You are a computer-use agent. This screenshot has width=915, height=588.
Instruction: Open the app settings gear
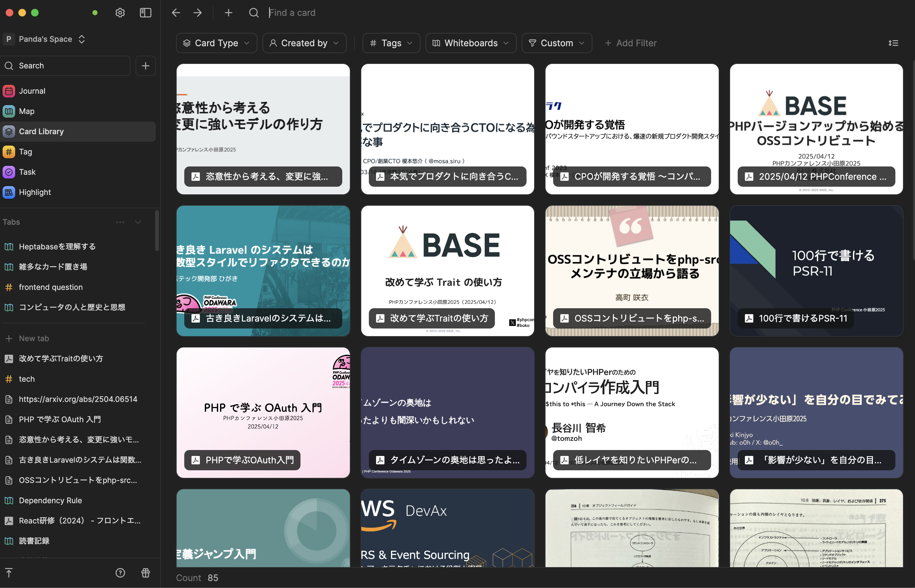point(120,13)
